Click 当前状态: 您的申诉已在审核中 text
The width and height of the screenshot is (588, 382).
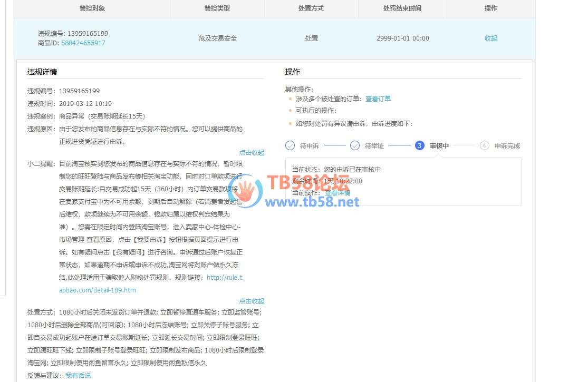[336, 169]
